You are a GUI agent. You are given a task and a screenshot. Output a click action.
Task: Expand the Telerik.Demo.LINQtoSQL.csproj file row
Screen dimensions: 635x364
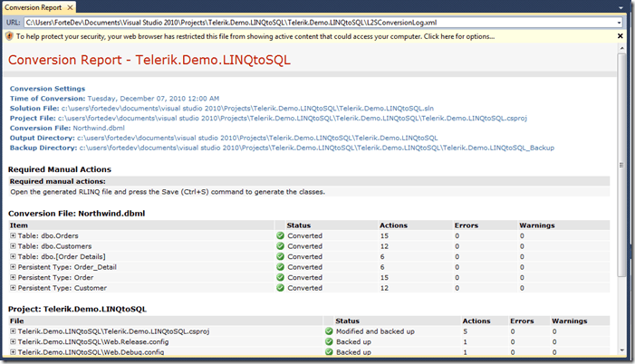(x=13, y=331)
